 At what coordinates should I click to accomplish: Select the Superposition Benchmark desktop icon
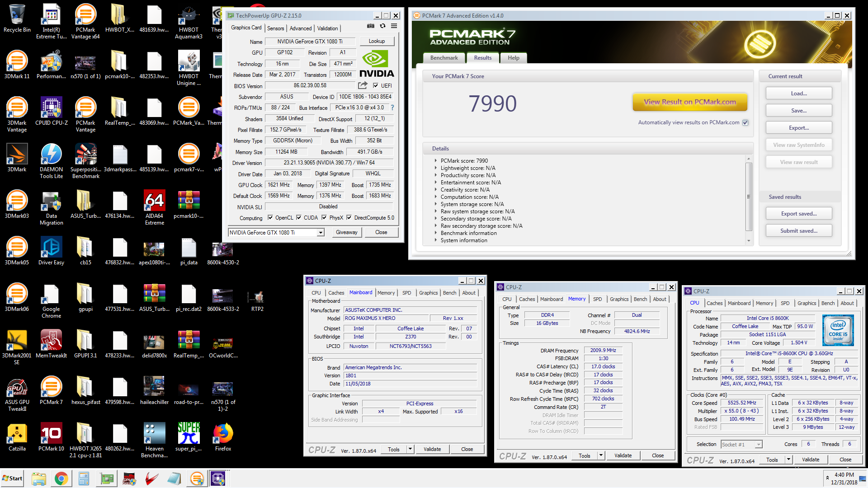pyautogui.click(x=86, y=161)
